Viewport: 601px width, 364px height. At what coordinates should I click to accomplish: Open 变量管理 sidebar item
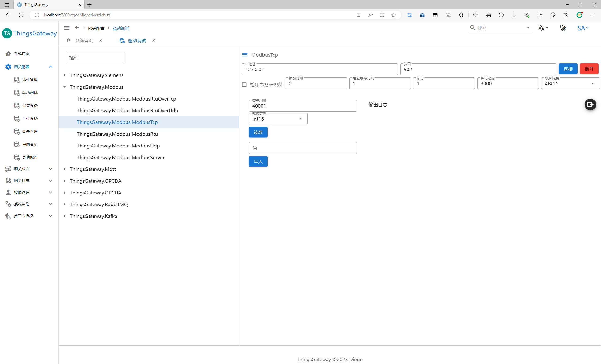click(x=30, y=132)
